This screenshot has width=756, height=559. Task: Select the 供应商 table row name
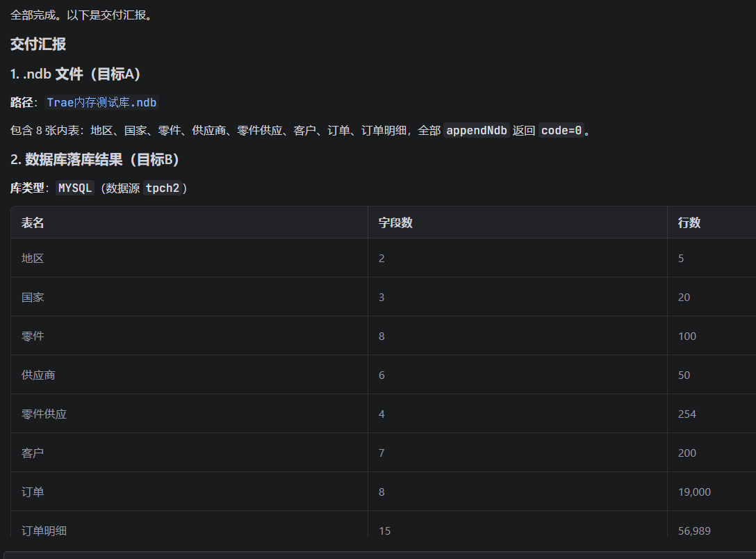[38, 375]
